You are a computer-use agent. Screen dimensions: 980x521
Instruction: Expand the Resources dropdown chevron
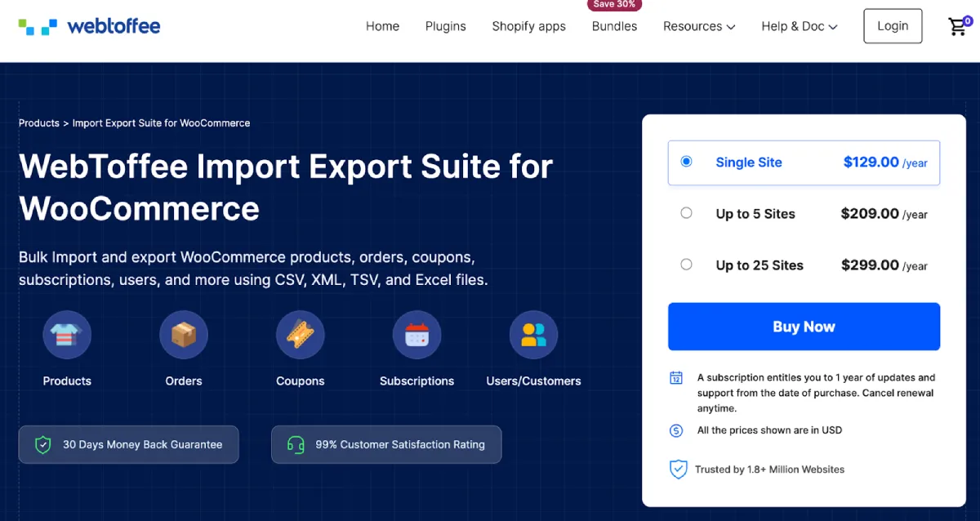(x=731, y=27)
